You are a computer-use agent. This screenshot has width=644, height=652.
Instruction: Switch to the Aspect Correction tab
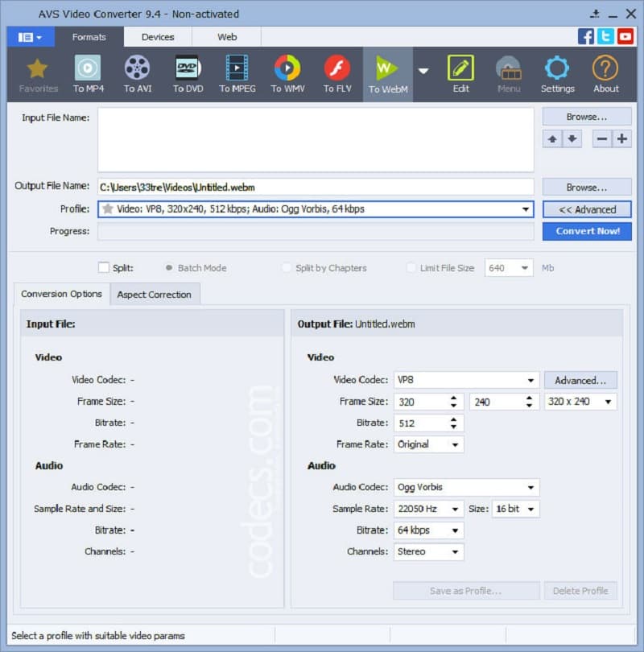pos(155,295)
